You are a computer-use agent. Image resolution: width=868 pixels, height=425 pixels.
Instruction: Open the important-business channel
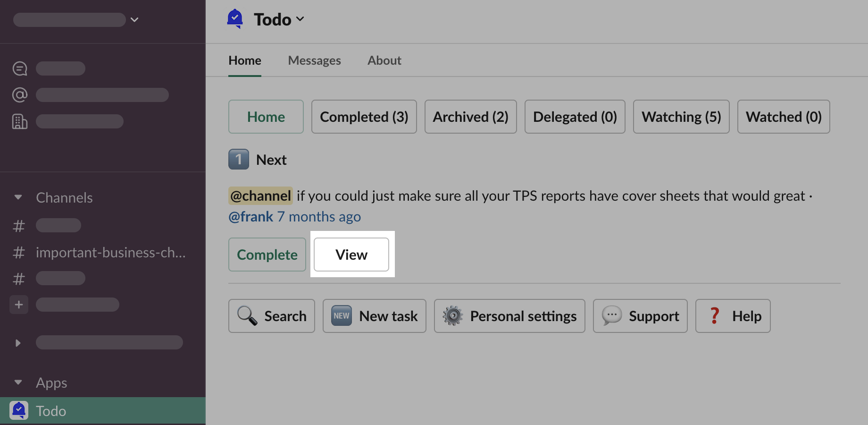coord(110,253)
